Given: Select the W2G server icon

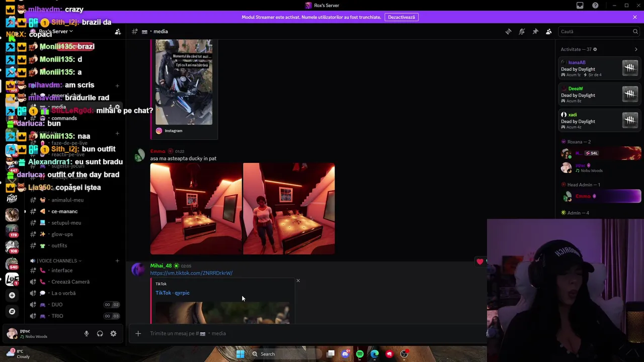Looking at the screenshot, I should tap(12, 199).
